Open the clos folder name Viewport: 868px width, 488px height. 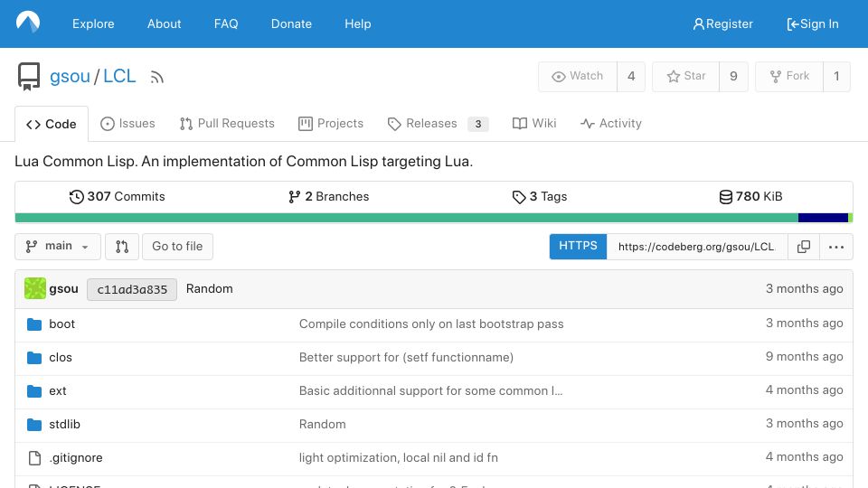(x=61, y=358)
